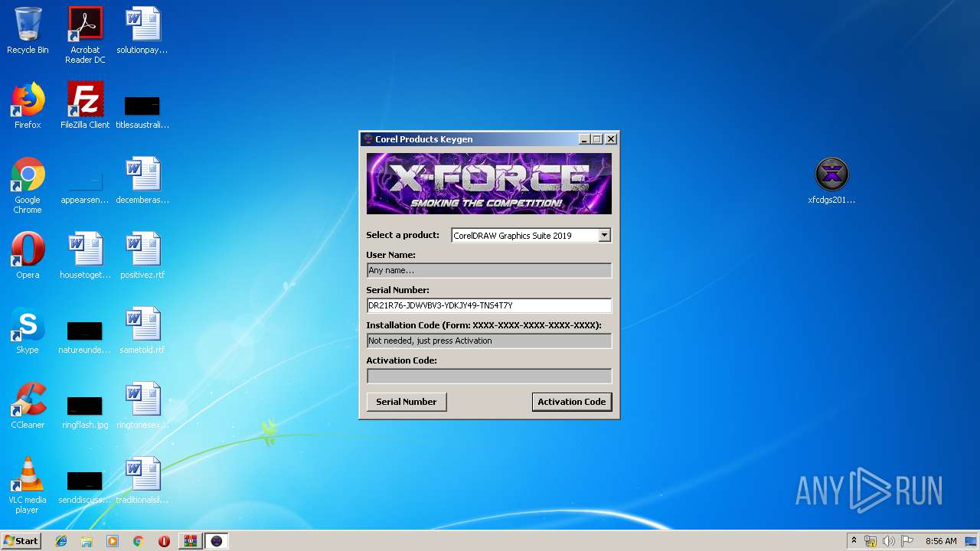Open Firefox desktop shortcut
Viewport: 980px width, 551px height.
pos(28,106)
